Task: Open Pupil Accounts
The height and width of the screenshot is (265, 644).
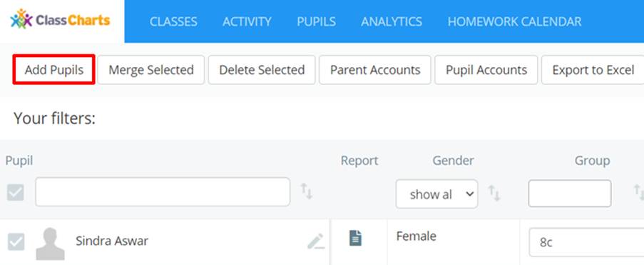Action: [486, 70]
